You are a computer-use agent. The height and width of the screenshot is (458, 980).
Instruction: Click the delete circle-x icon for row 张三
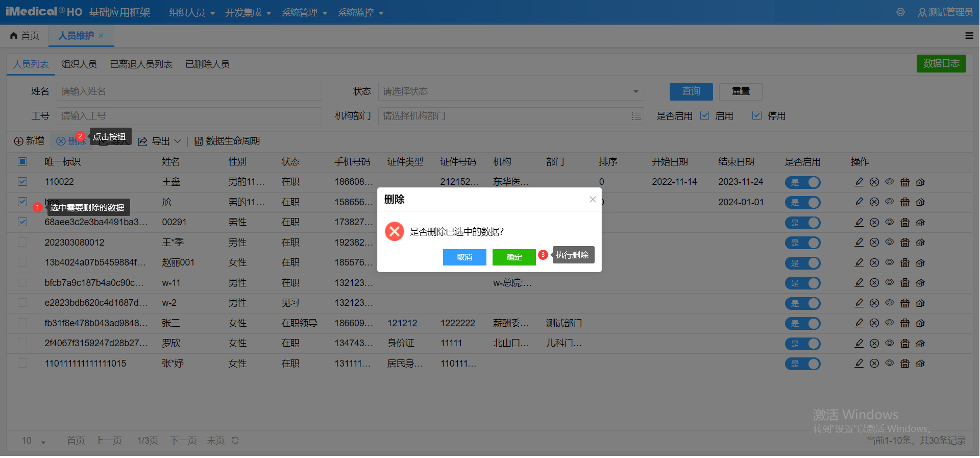[874, 323]
